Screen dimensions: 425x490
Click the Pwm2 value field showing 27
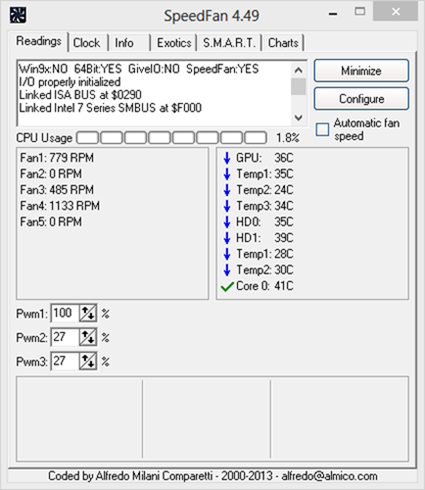65,337
